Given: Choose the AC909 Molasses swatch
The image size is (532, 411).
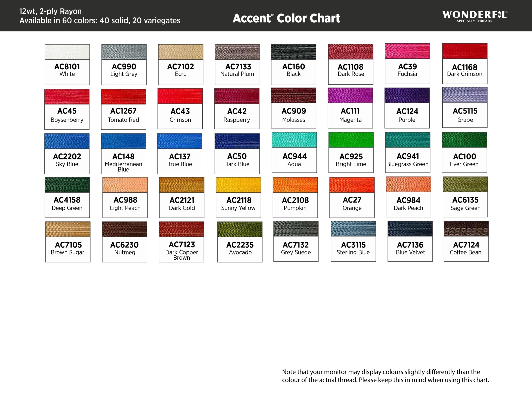Looking at the screenshot, I should pyautogui.click(x=294, y=108).
